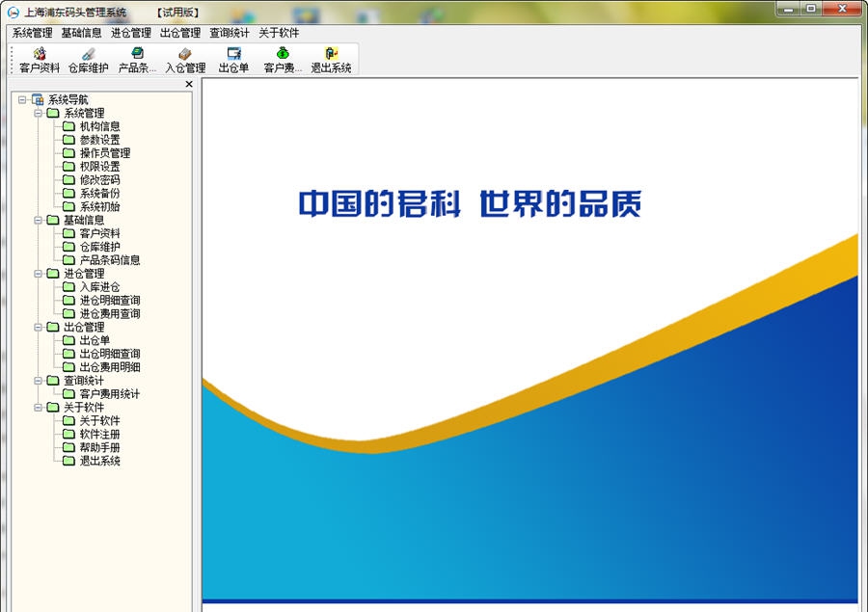Click the app icon in the title bar

(x=13, y=12)
